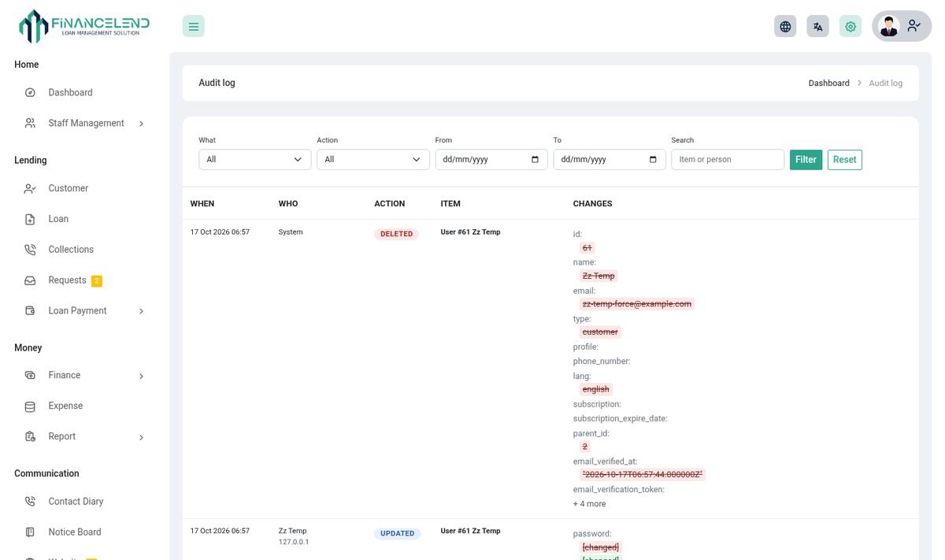Toggle the sidebar hamburger menu button
The image size is (945, 560).
tap(194, 26)
